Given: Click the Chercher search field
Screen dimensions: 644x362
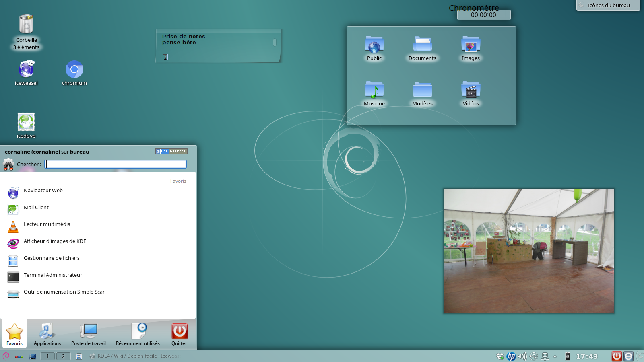Looking at the screenshot, I should tap(116, 164).
